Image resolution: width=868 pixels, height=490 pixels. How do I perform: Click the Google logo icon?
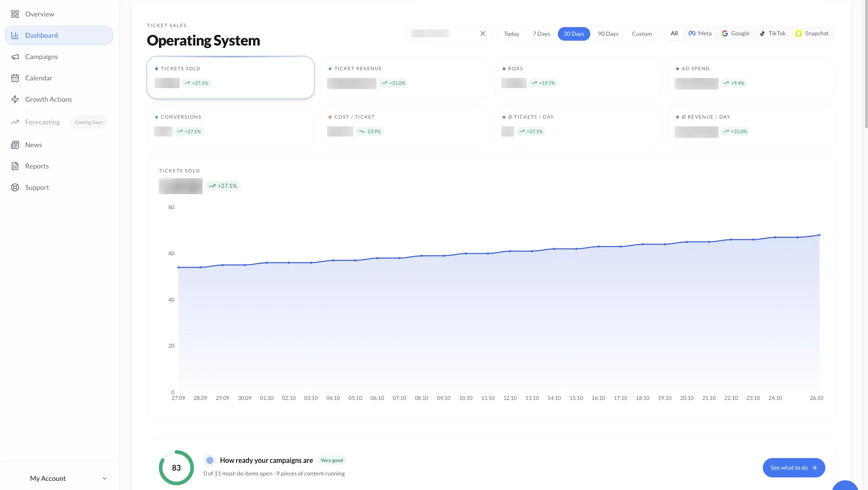pos(725,33)
